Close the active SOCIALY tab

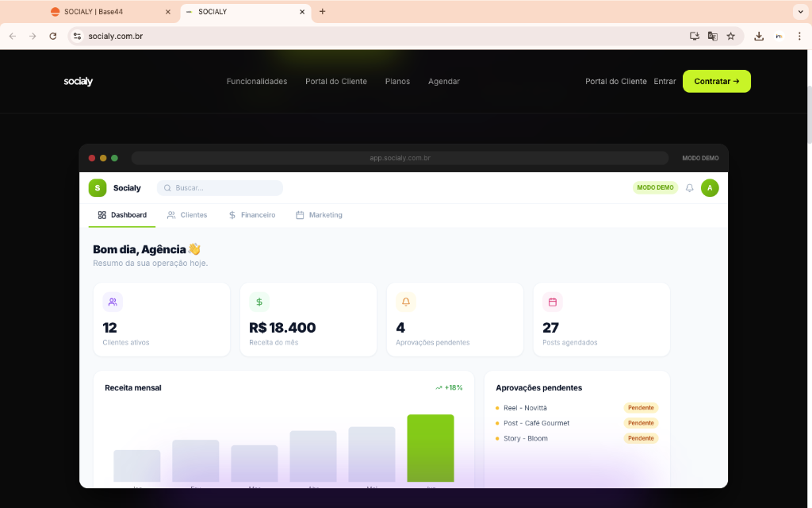pyautogui.click(x=302, y=12)
